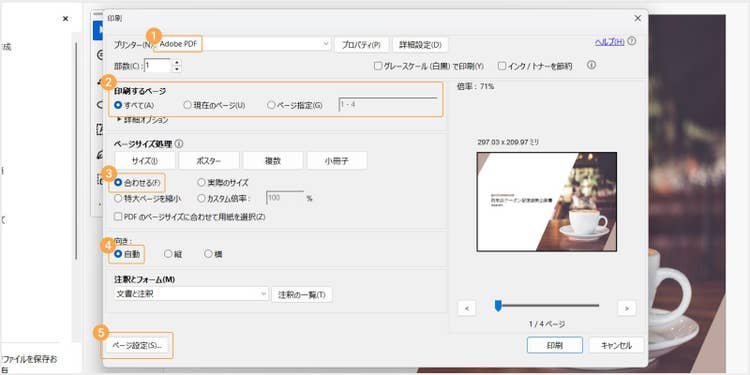750x375 pixels.
Task: Expand 詳細オプション disclosure triangle
Action: point(119,120)
